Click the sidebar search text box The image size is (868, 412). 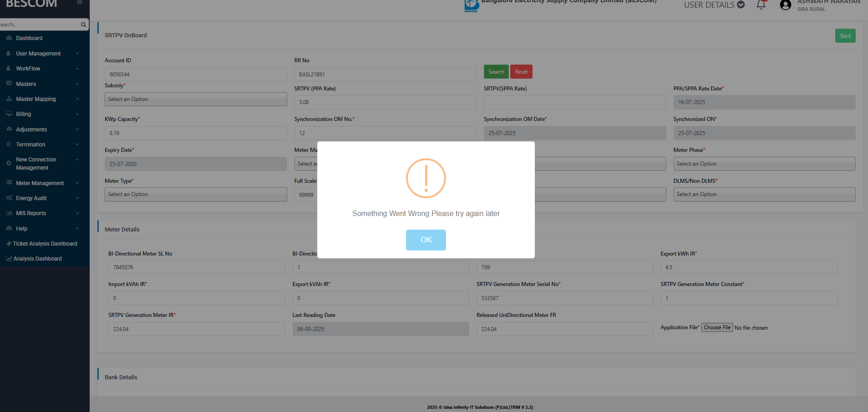(x=39, y=25)
